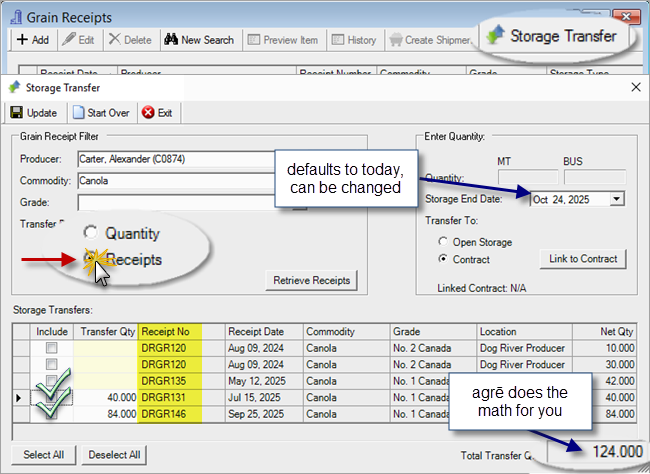Click Preview Item in Grain Receipts toolbar

coord(283,40)
